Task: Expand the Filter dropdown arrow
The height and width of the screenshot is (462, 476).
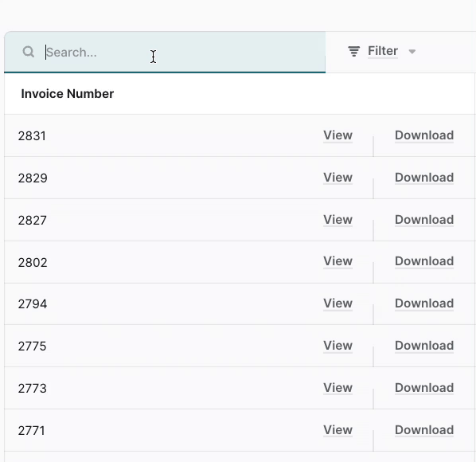Action: click(412, 52)
